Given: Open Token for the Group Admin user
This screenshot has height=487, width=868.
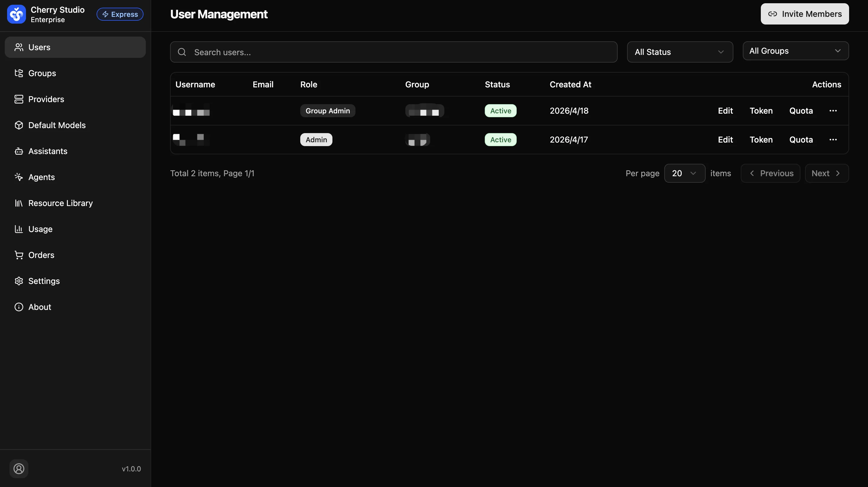Looking at the screenshot, I should click(x=761, y=110).
